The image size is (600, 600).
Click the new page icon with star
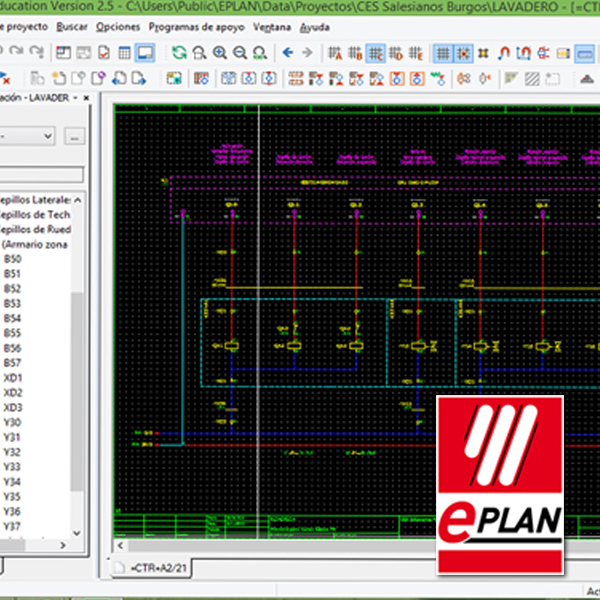(x=59, y=78)
